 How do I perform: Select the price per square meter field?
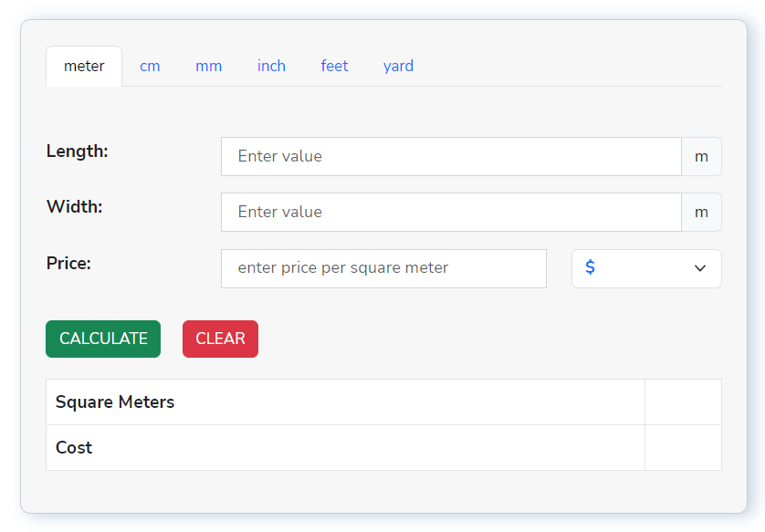pyautogui.click(x=383, y=268)
